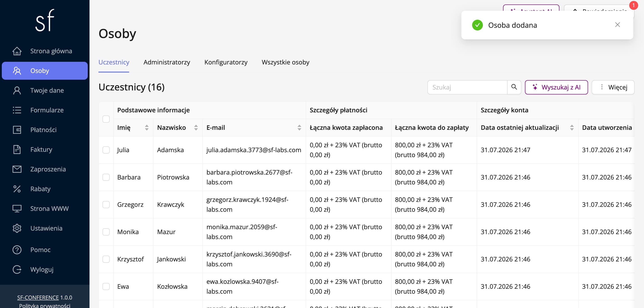The image size is (644, 308).
Task: Click the Julia Adamska e-mail cell
Action: click(x=254, y=150)
